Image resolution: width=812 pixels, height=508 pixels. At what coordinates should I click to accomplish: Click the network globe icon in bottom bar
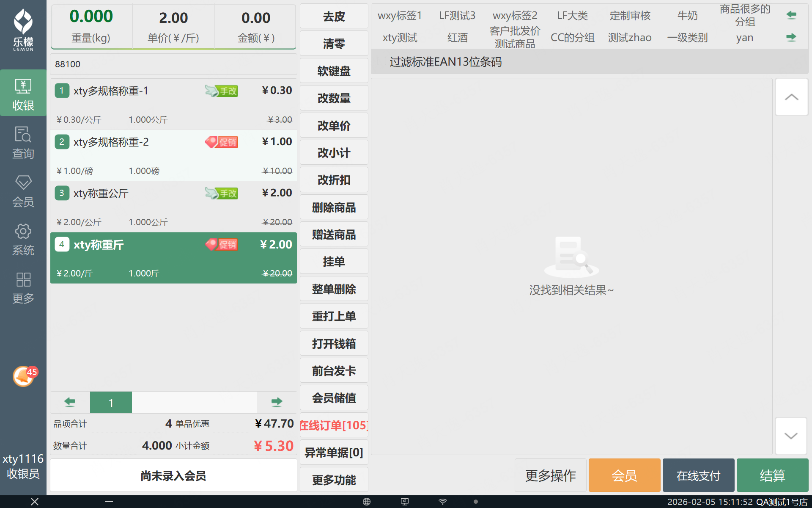click(366, 502)
